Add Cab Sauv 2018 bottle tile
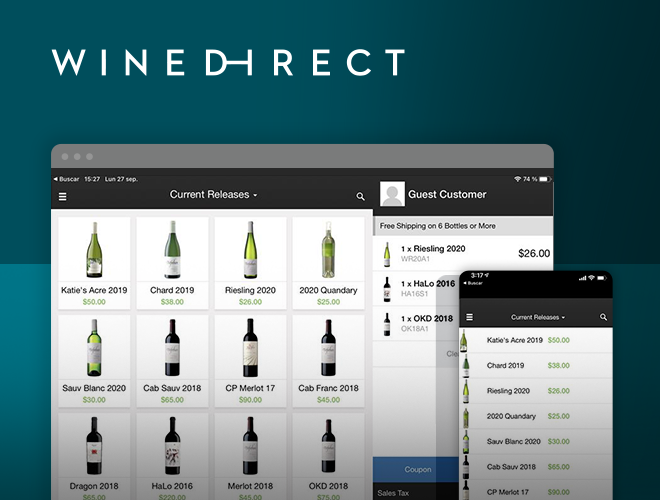 (172, 361)
